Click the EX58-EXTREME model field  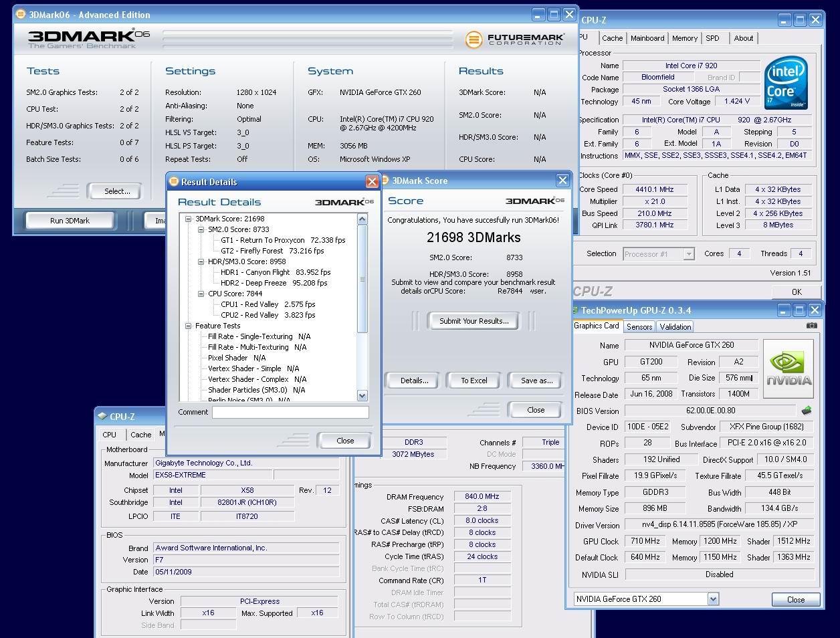tap(213, 475)
